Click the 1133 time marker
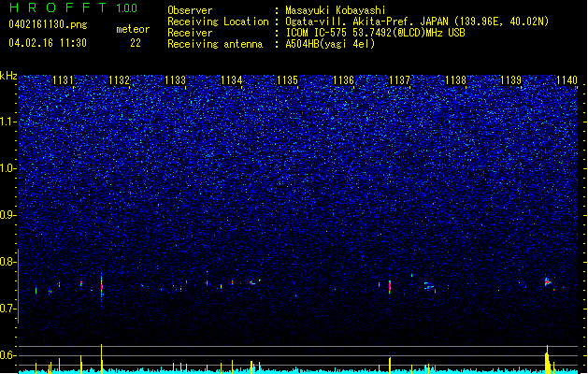This screenshot has width=588, height=374. 175,80
